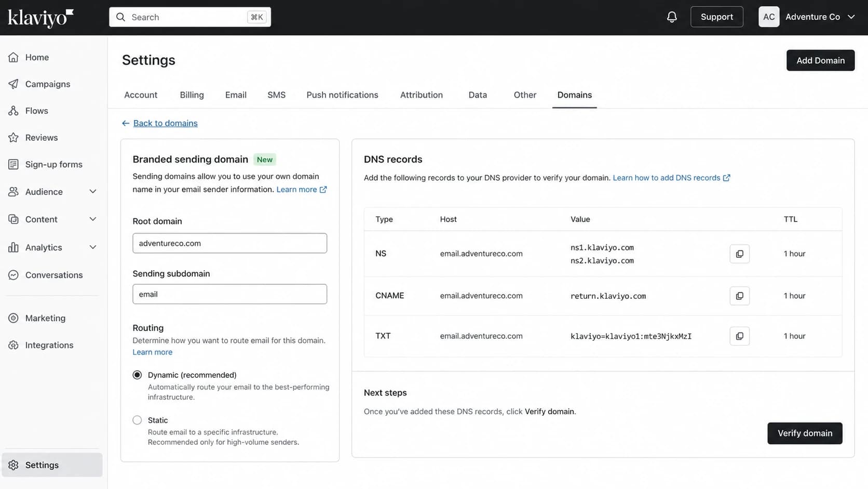Click into the Search field
This screenshot has width=868, height=489.
190,17
